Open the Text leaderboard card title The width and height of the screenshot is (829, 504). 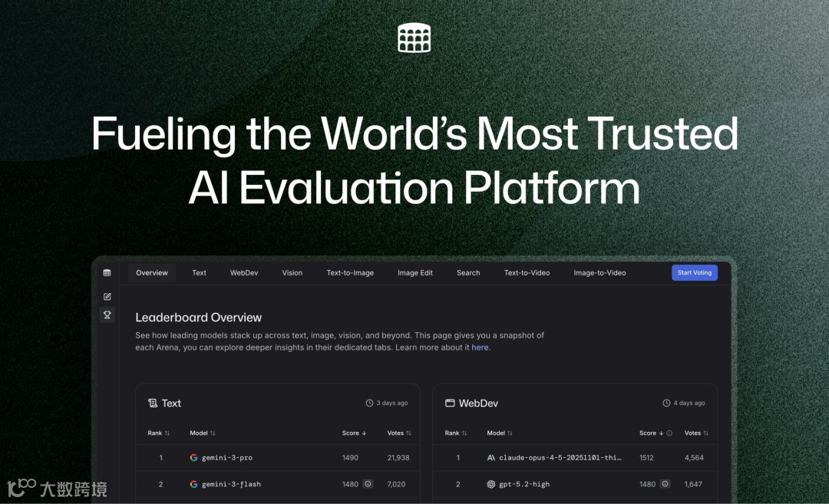click(171, 403)
